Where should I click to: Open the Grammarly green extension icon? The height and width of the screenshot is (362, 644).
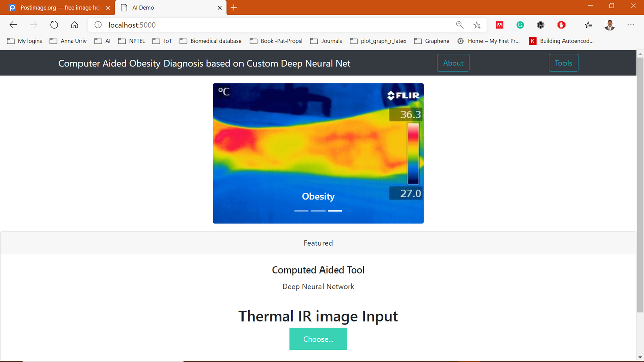point(520,25)
